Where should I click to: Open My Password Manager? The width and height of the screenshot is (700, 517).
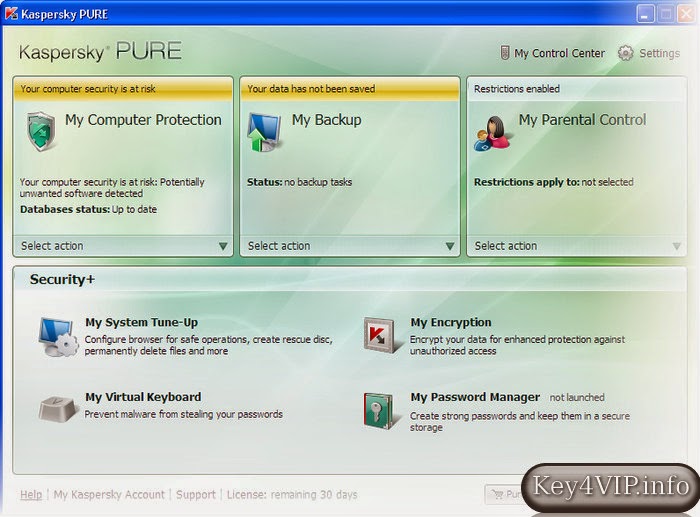(x=475, y=397)
